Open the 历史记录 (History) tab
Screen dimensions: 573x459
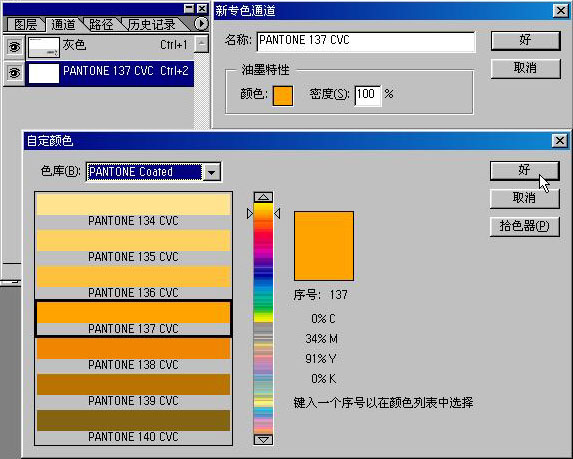pyautogui.click(x=152, y=24)
